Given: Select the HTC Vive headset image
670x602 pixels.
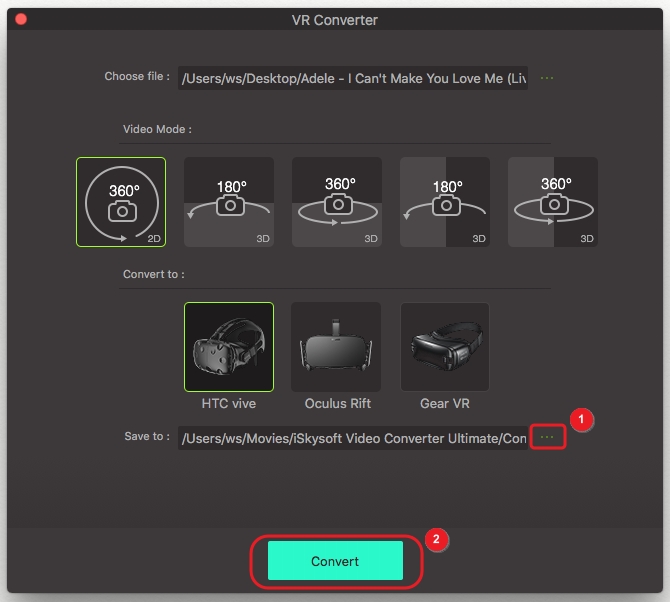Looking at the screenshot, I should [229, 347].
